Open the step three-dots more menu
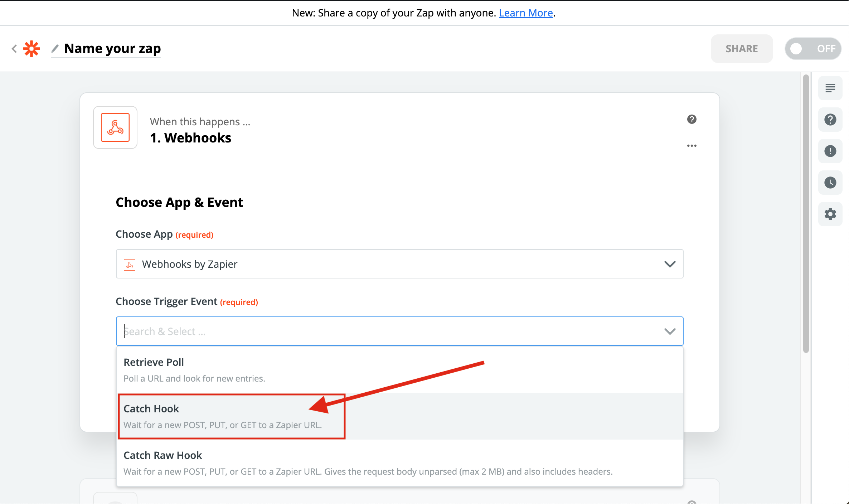The width and height of the screenshot is (849, 504). coord(692,146)
